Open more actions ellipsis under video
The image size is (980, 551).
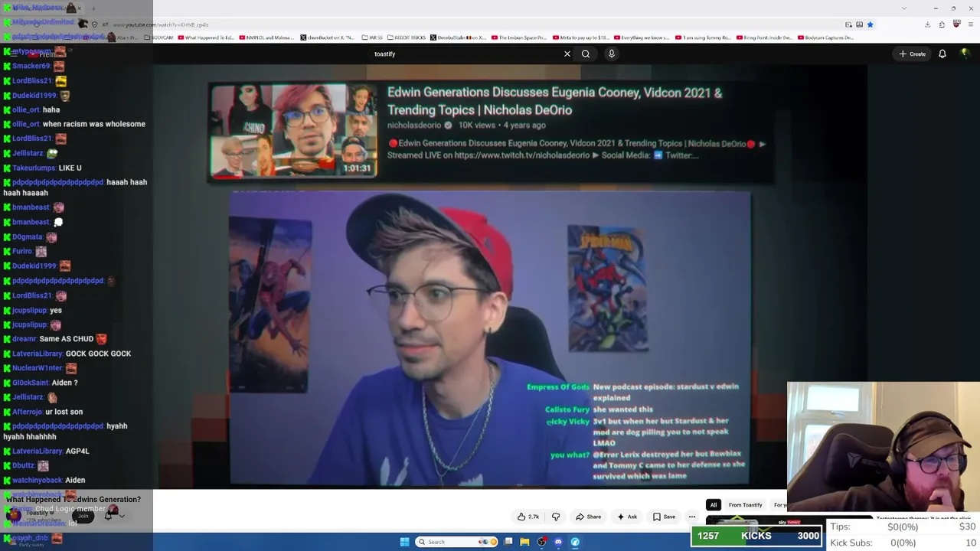tap(692, 517)
